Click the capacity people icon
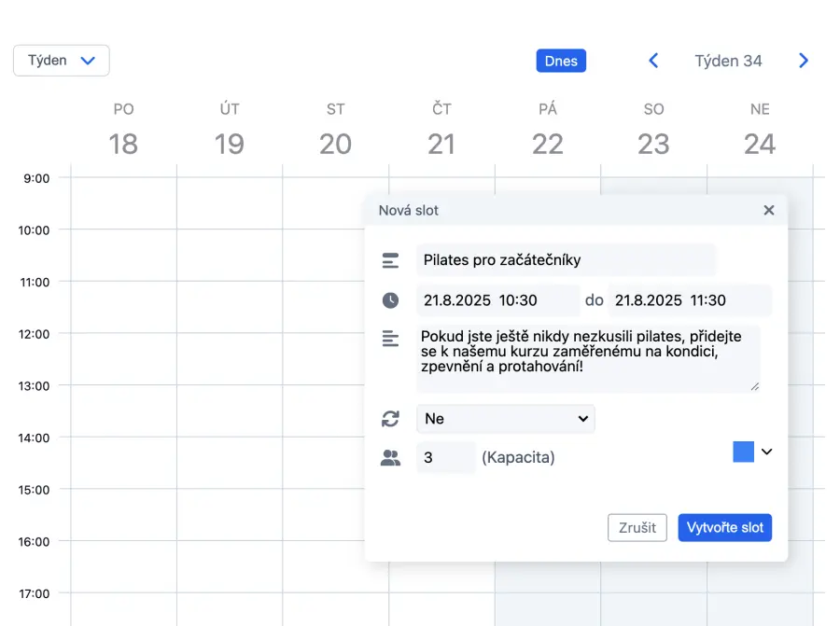The image size is (840, 626). [x=390, y=458]
